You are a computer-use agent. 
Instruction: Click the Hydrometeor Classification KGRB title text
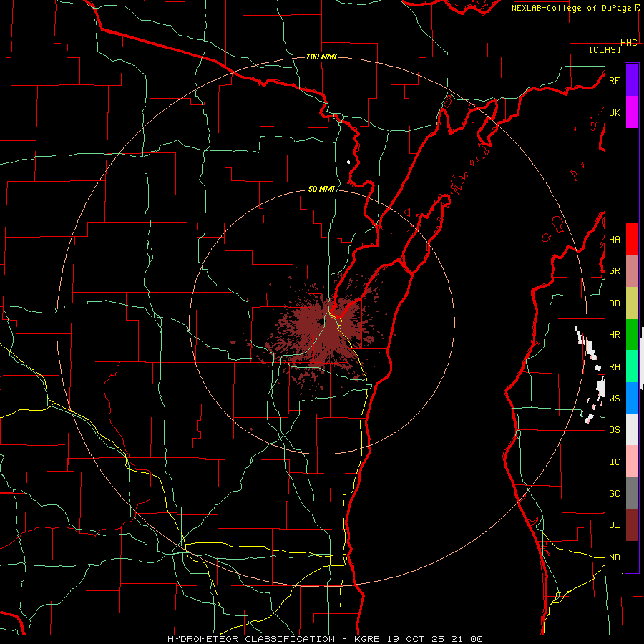pyautogui.click(x=325, y=639)
